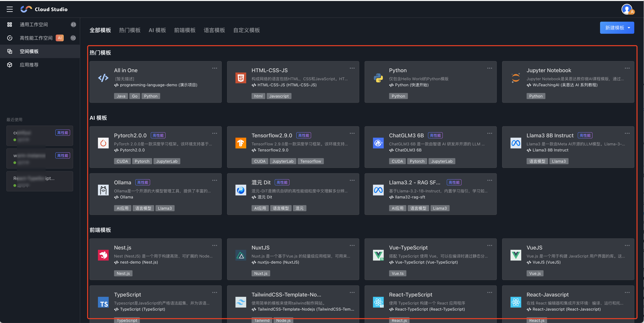Expand the 新建模板 dropdown arrow
The height and width of the screenshot is (323, 644).
click(x=629, y=28)
